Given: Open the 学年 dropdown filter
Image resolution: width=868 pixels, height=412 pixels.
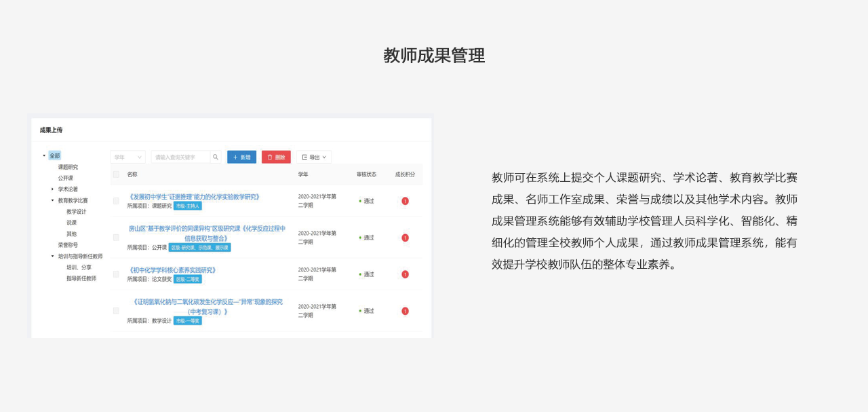Looking at the screenshot, I should pos(127,157).
